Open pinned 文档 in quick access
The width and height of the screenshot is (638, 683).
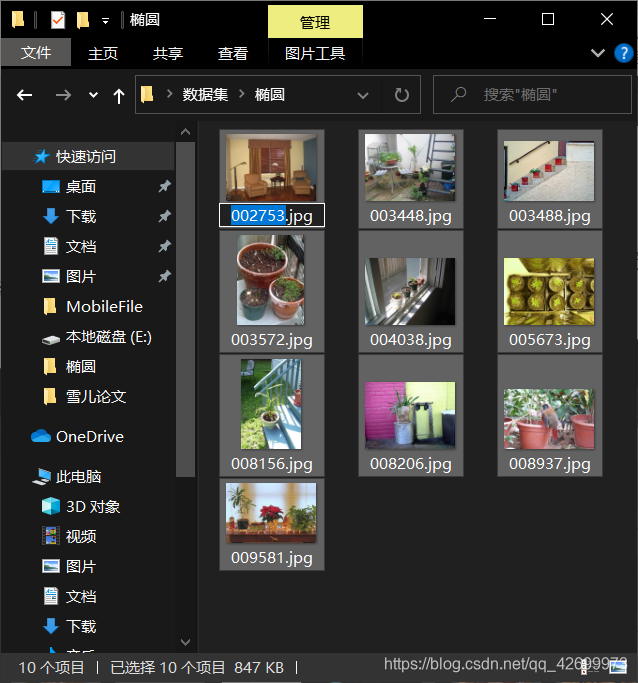tap(81, 246)
